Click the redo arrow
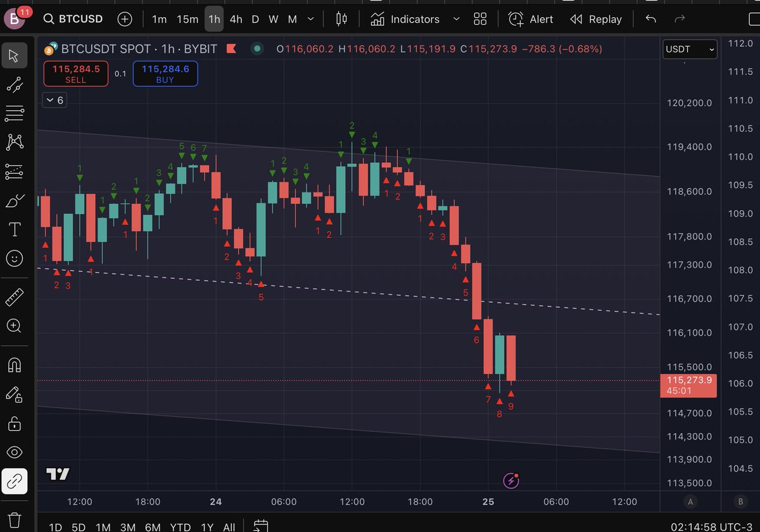Screen dimensions: 760x532 pos(680,19)
